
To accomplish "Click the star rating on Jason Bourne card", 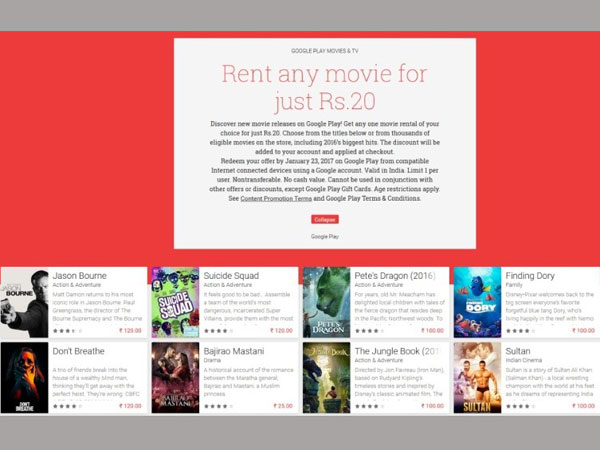I will click(x=68, y=331).
